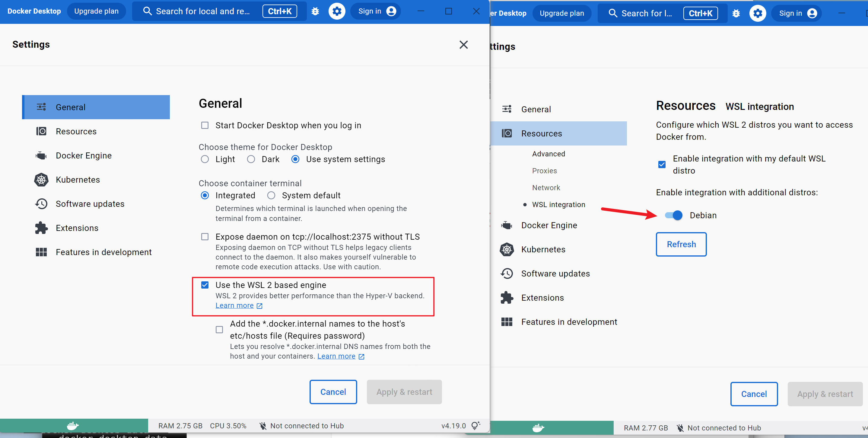Click the Refresh button for WSL distros
Image resolution: width=868 pixels, height=438 pixels.
(681, 244)
